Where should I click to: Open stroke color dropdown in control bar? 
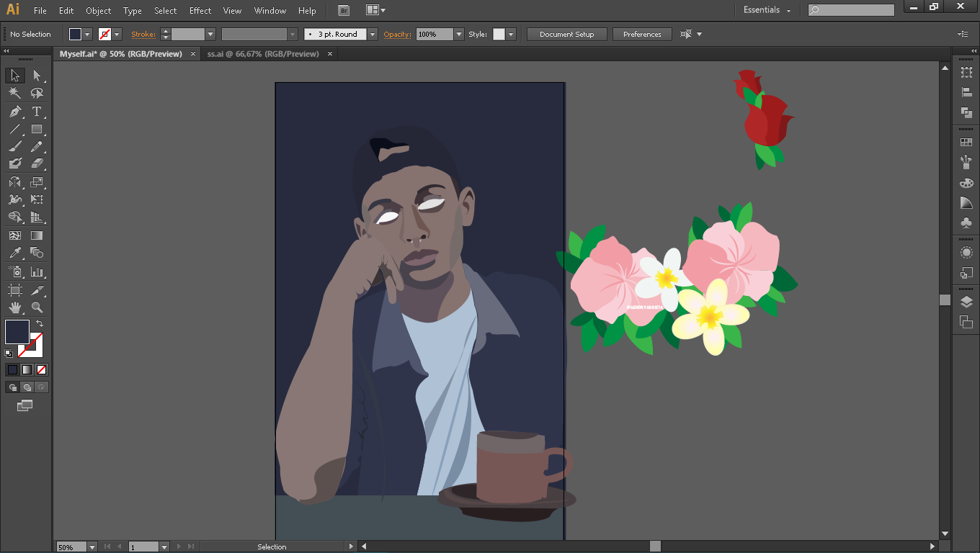tap(117, 34)
